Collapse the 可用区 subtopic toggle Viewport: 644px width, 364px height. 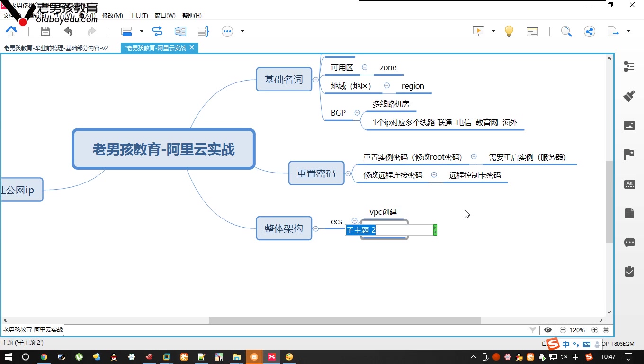pyautogui.click(x=365, y=67)
